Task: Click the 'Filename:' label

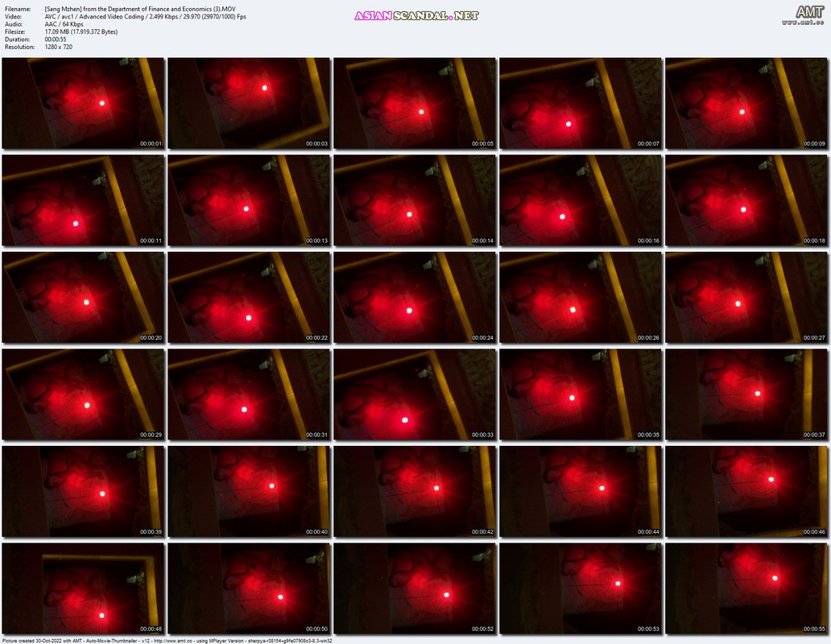Action: tap(18, 9)
